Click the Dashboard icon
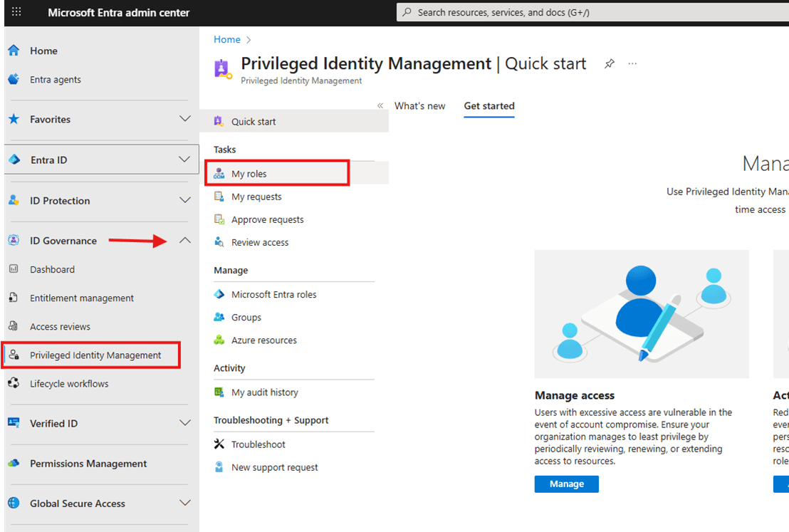The height and width of the screenshot is (532, 789). [x=14, y=268]
